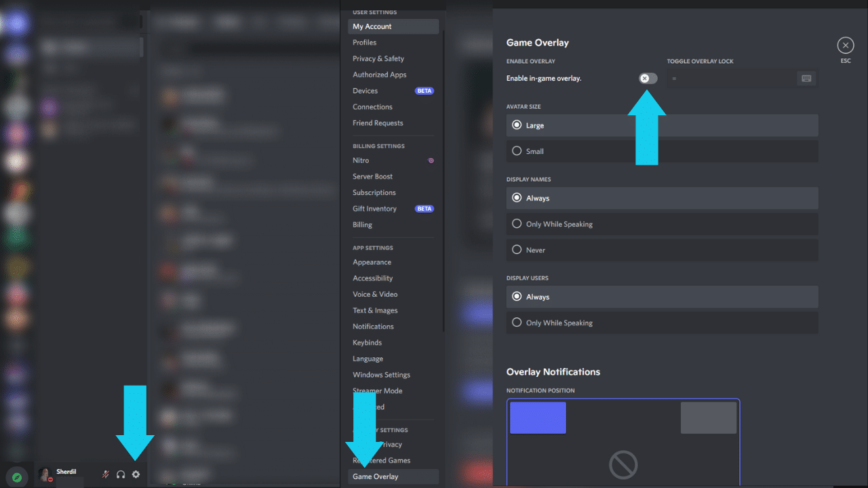The height and width of the screenshot is (488, 868).
Task: Click the keyboard icon in overlay lock keybind
Action: click(806, 79)
